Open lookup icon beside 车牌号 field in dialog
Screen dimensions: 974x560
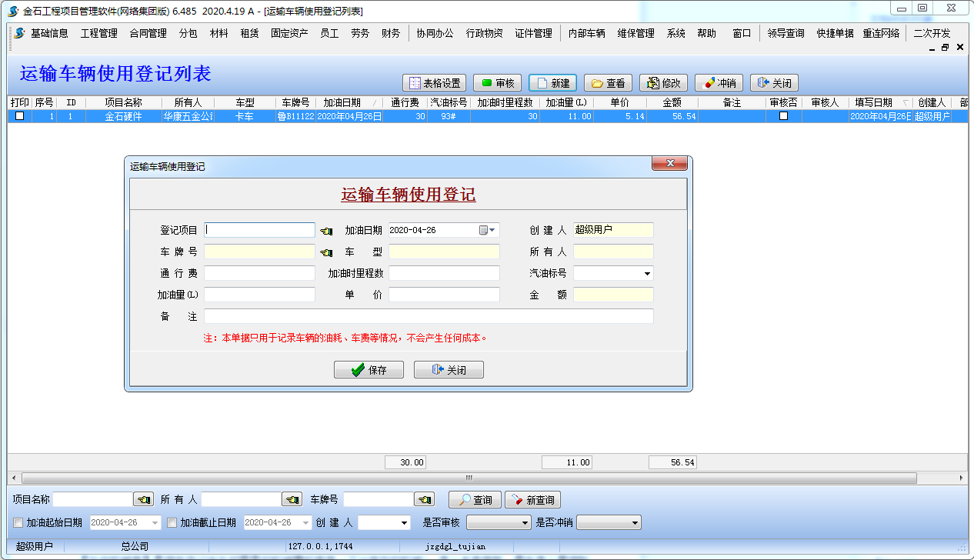326,252
